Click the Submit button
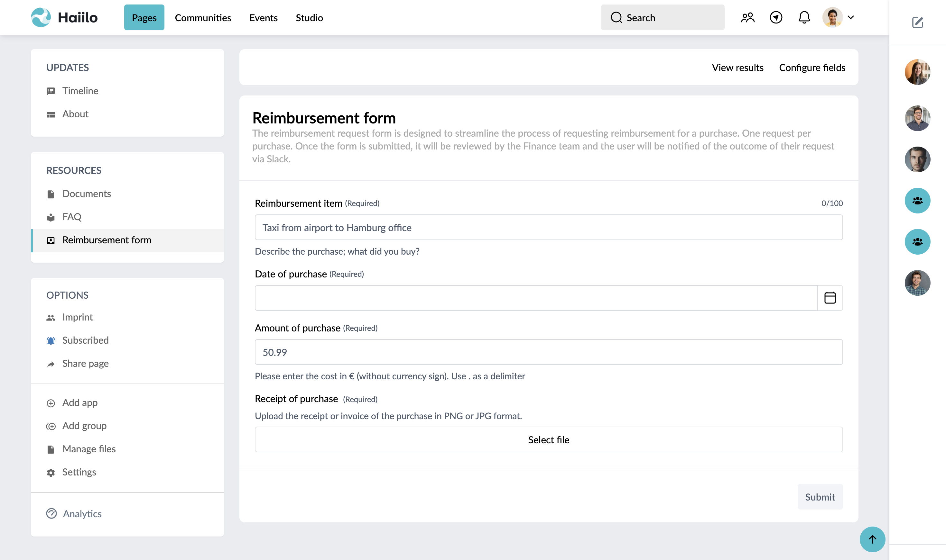 pos(820,497)
